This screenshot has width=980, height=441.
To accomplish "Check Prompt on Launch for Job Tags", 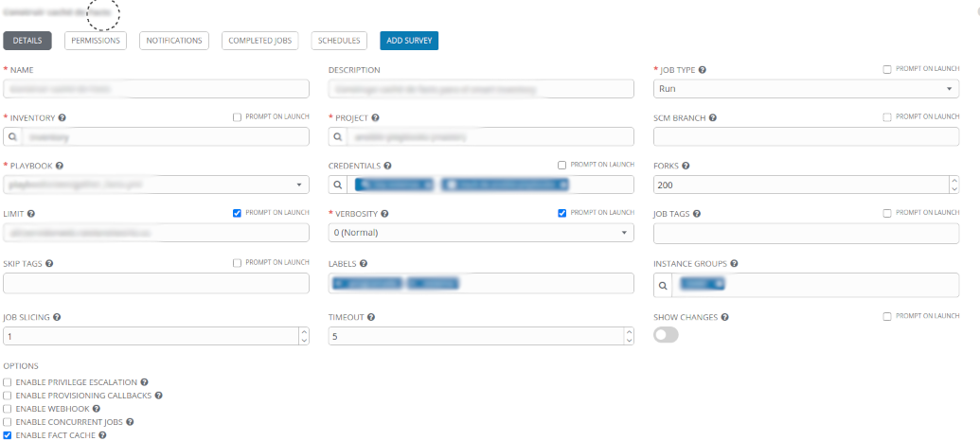I will 887,213.
